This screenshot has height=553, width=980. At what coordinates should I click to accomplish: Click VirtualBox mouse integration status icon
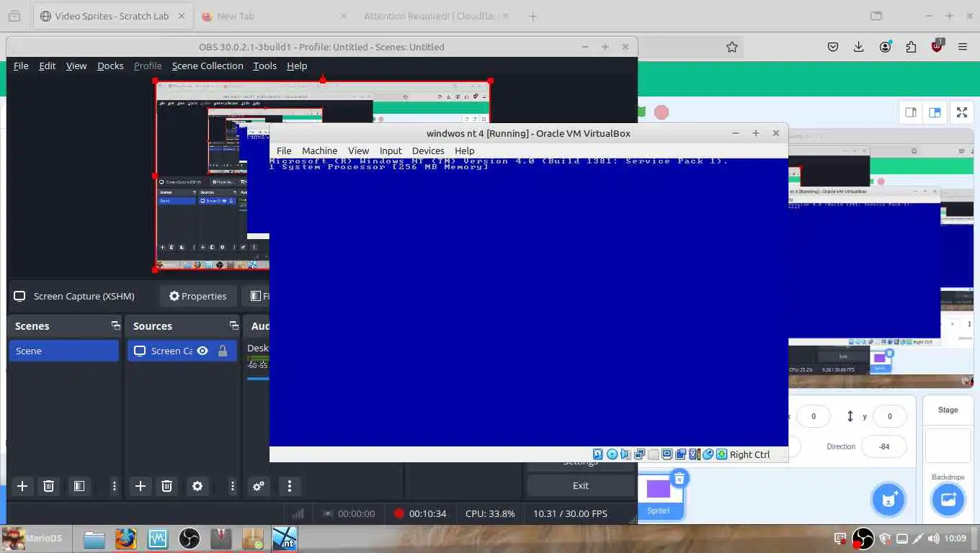tap(708, 454)
